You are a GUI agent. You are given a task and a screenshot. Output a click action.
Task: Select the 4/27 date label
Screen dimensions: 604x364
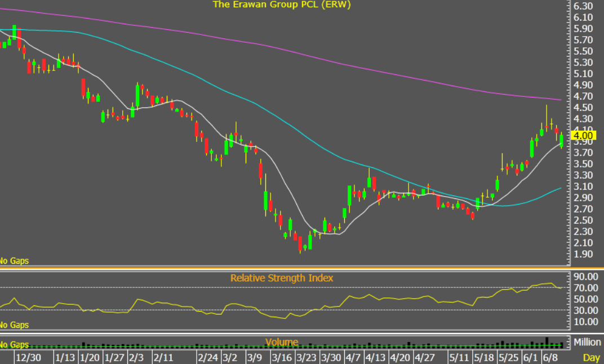(424, 357)
